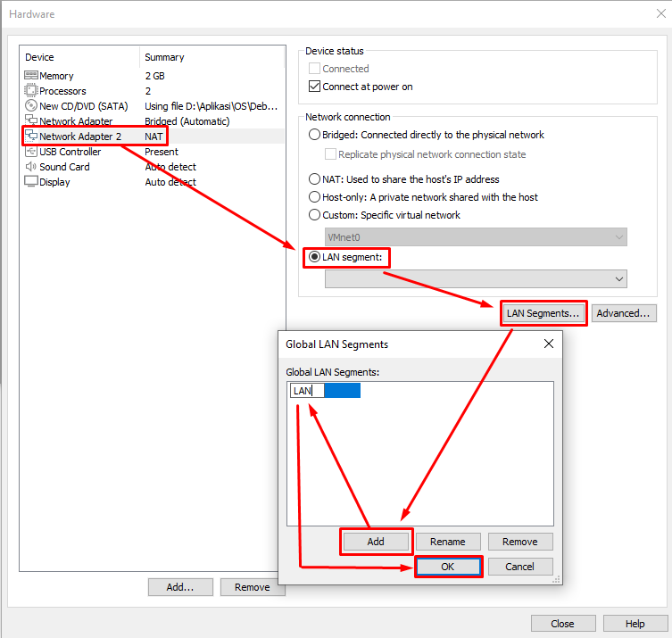Click the USB Controller icon
The width and height of the screenshot is (672, 638).
(x=31, y=152)
